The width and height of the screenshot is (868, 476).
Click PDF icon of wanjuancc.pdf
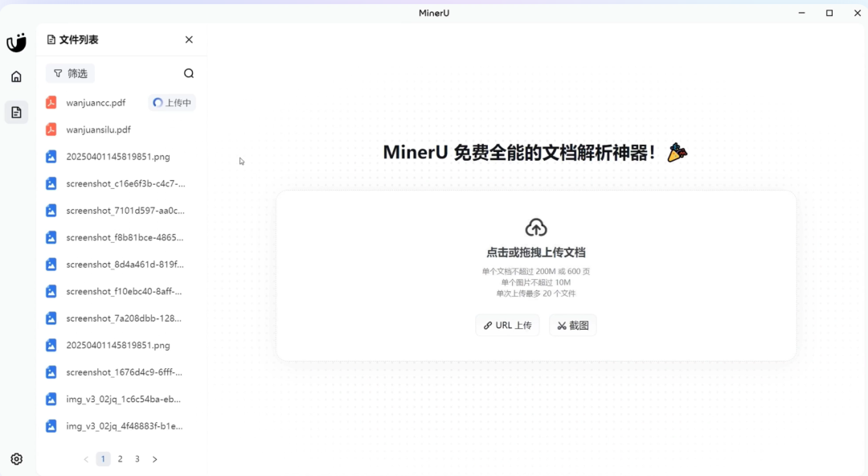tap(51, 102)
